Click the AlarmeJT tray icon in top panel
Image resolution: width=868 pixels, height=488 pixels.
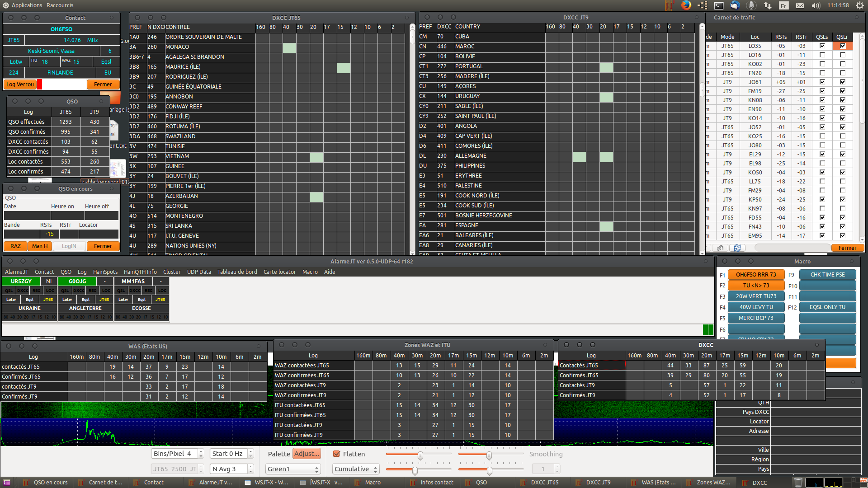coord(670,5)
